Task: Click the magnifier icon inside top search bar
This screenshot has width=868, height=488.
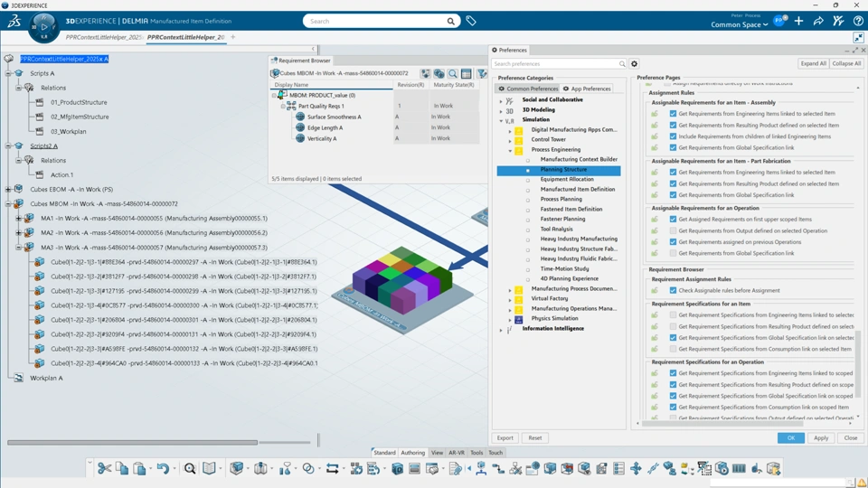Action: [450, 21]
